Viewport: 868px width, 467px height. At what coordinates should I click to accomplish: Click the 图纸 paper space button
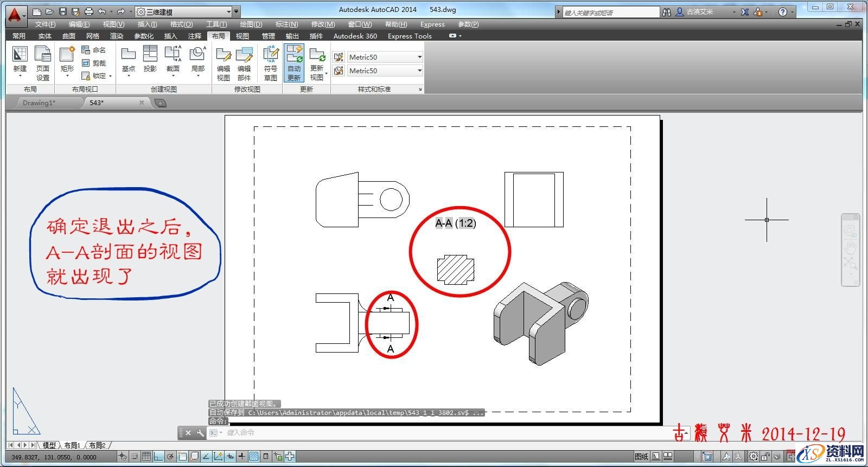(x=641, y=457)
